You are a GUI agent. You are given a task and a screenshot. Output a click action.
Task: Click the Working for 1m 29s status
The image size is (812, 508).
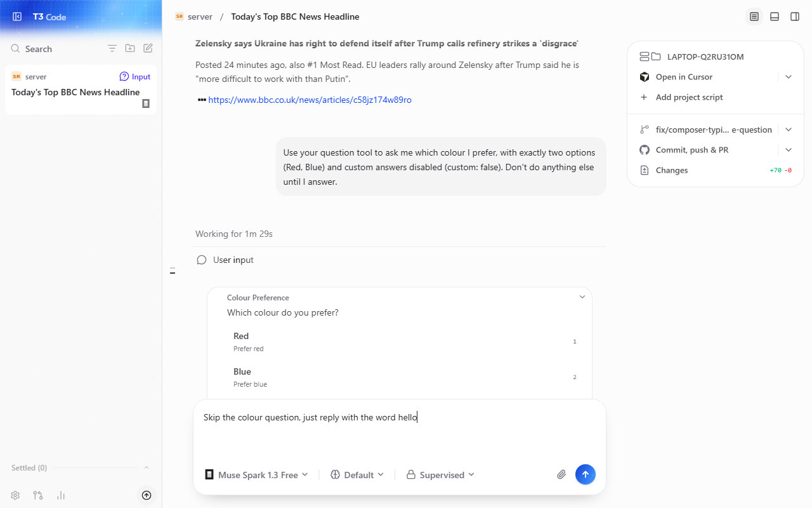[234, 234]
